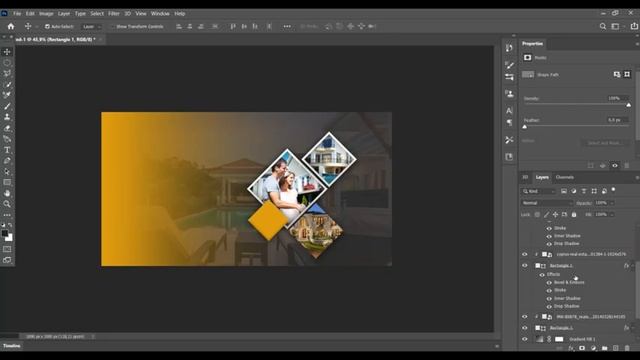Click the foreground color swatch

click(4, 233)
